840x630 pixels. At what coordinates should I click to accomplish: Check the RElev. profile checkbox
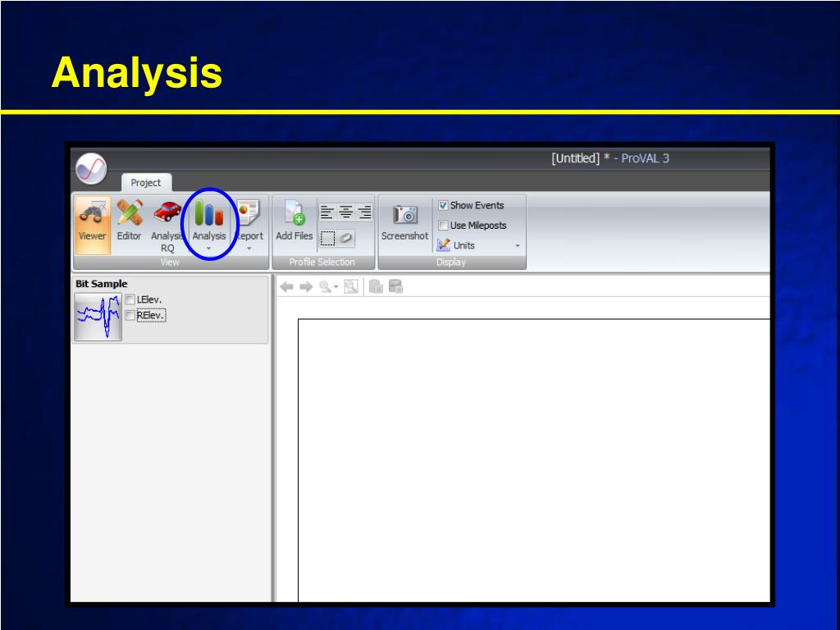point(130,316)
